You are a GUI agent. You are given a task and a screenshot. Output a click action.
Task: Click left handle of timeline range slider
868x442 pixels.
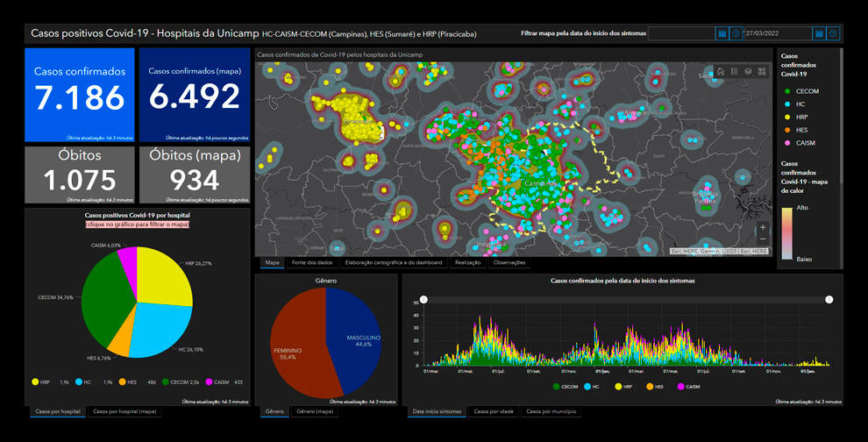coord(423,300)
